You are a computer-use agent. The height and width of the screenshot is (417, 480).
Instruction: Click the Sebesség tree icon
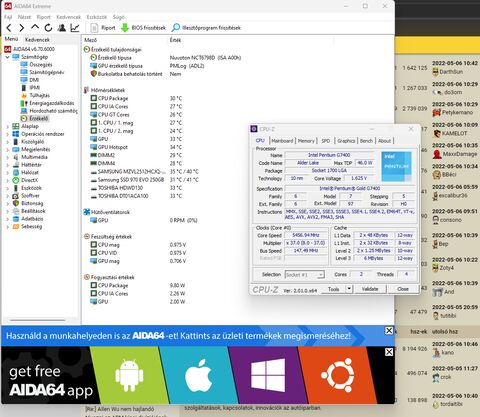tap(16, 226)
